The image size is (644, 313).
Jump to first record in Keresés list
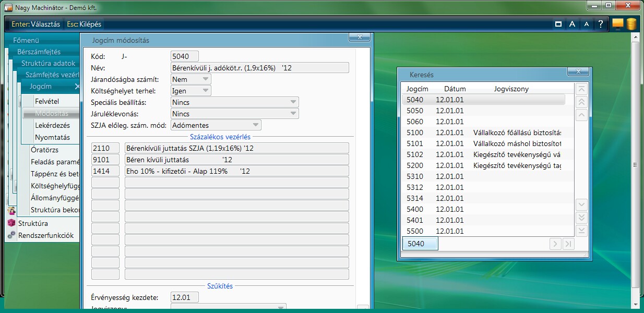pyautogui.click(x=582, y=89)
